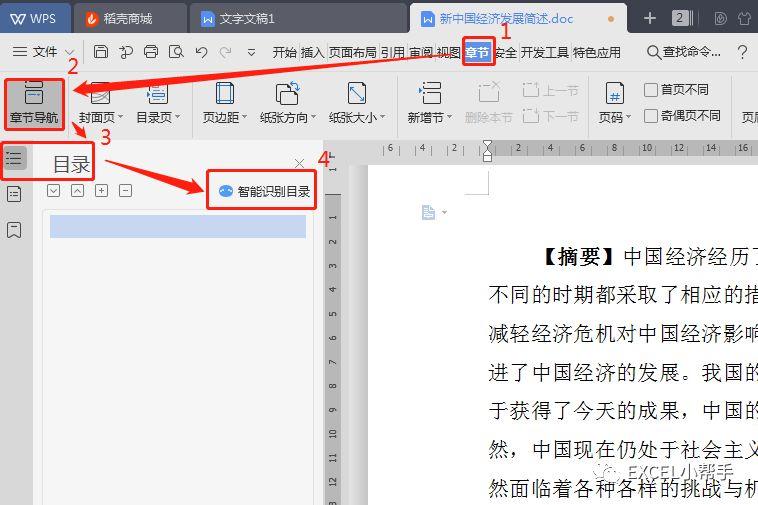This screenshot has height=505, width=758.
Task: Expand the quick access toolbar dropdown
Action: (x=251, y=52)
